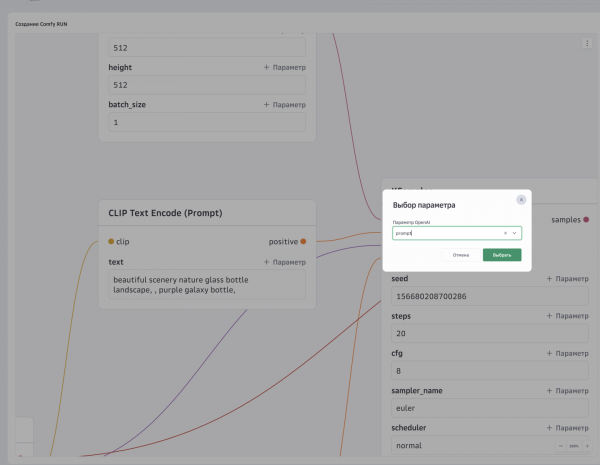Edit the beautiful scenery text prompt box

click(x=207, y=285)
